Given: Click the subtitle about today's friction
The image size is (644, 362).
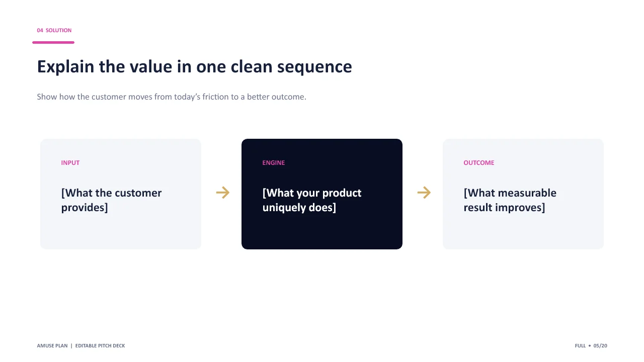Looking at the screenshot, I should coord(172,97).
